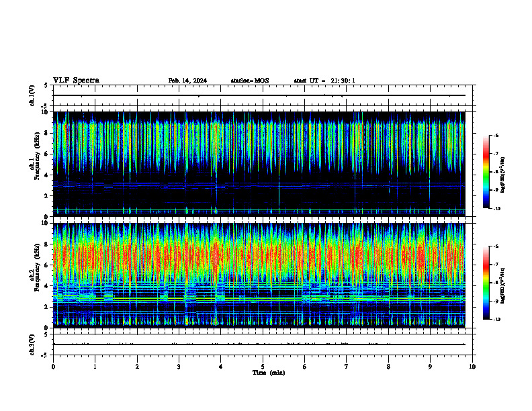This screenshot has height=411, width=532.
Task: Select the date "Feb. 14, 2024"
Action: pyautogui.click(x=187, y=81)
